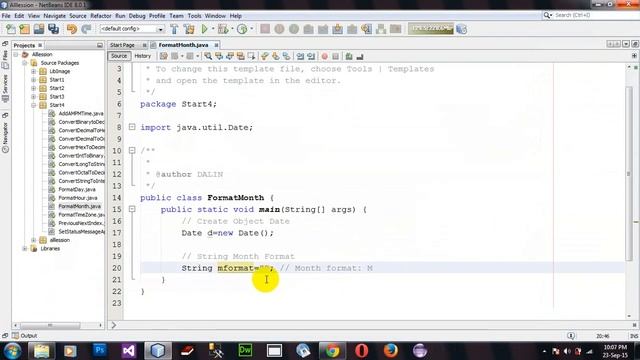Close the FormatMonth.java editor tab

pyautogui.click(x=216, y=45)
